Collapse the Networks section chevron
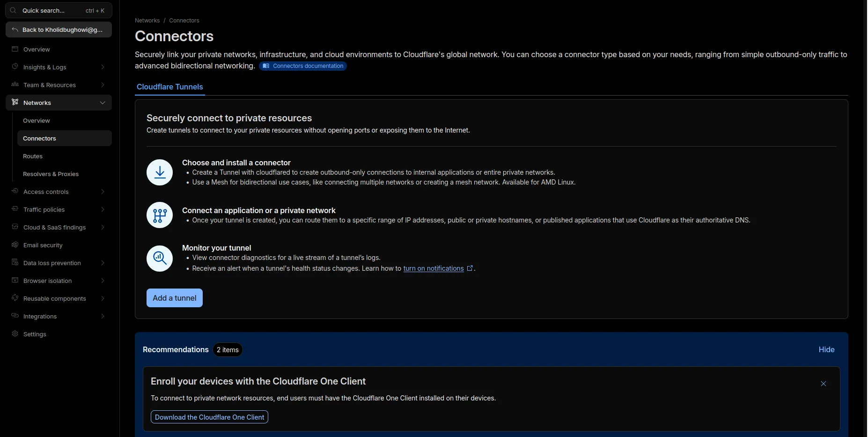 (103, 103)
